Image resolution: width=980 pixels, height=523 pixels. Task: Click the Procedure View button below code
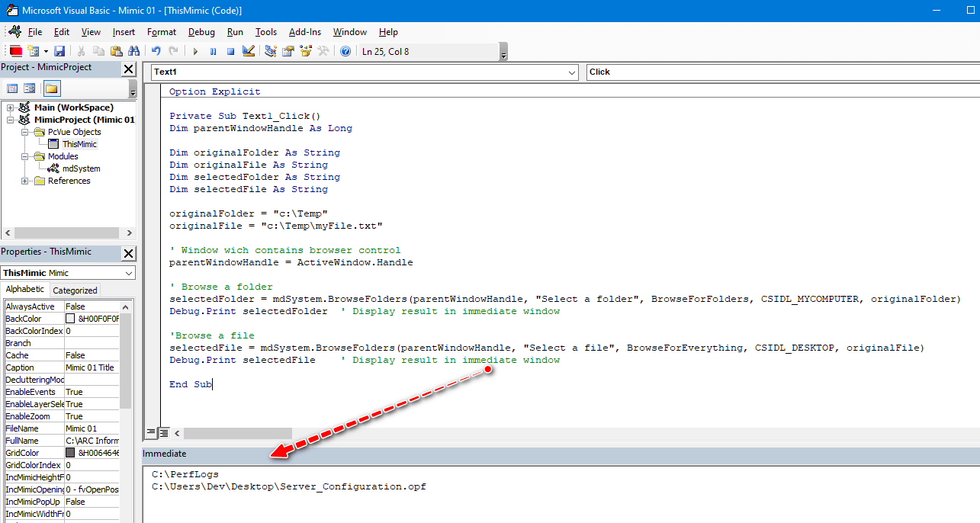[151, 433]
